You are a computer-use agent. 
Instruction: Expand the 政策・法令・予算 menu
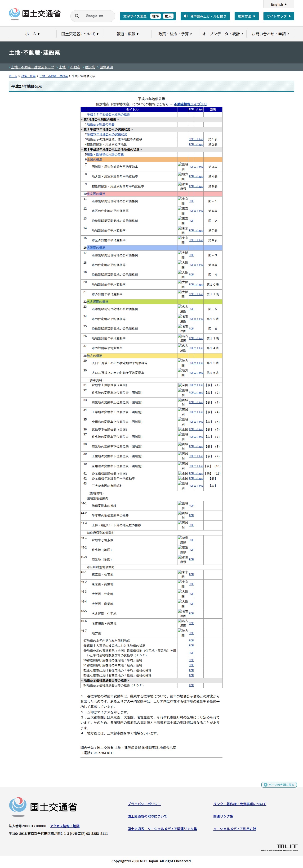tap(175, 34)
